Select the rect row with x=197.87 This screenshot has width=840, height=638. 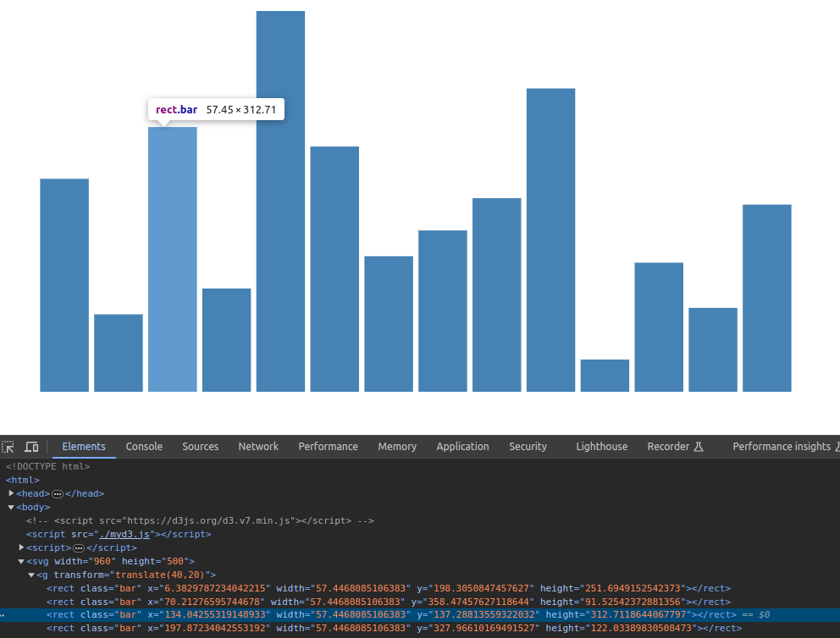click(394, 629)
